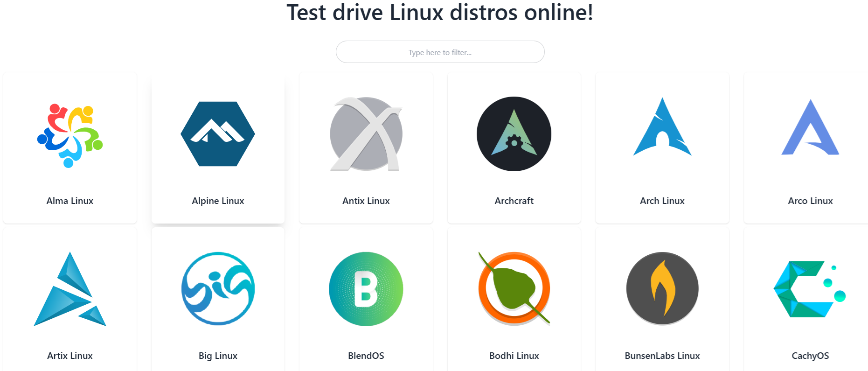
Task: Click the Big Linux round logo
Action: tap(218, 288)
